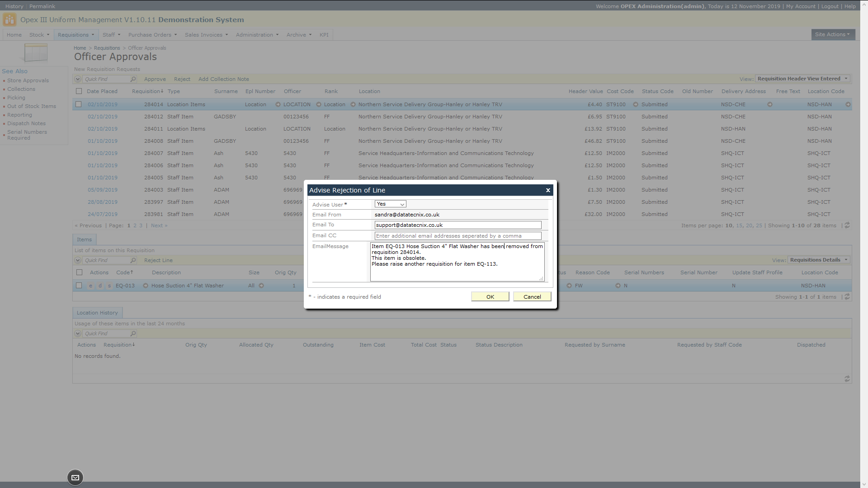The width and height of the screenshot is (868, 488).
Task: Click the mail envelope icon at bottom left
Action: pos(75,478)
